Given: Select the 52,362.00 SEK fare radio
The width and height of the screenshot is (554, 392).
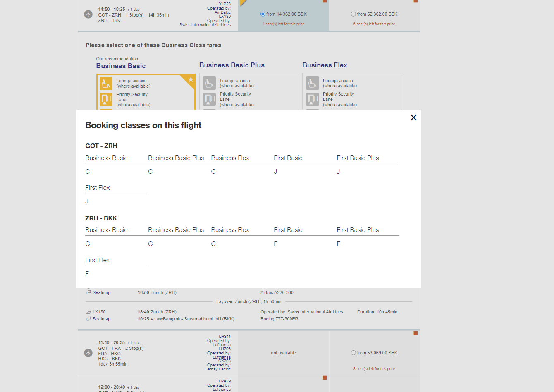Looking at the screenshot, I should tap(353, 14).
